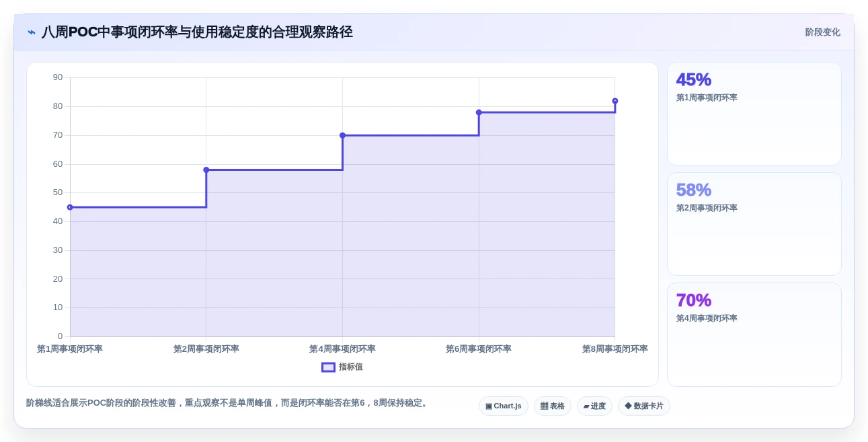Click the lightning icon beside the title

coord(32,32)
